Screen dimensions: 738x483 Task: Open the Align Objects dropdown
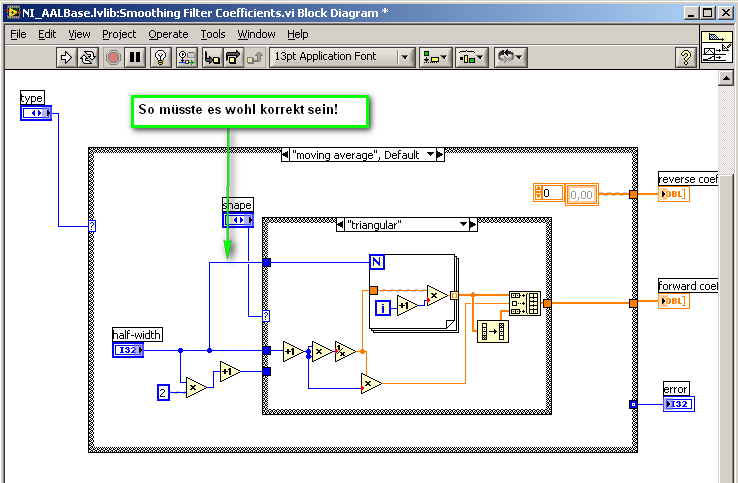435,57
